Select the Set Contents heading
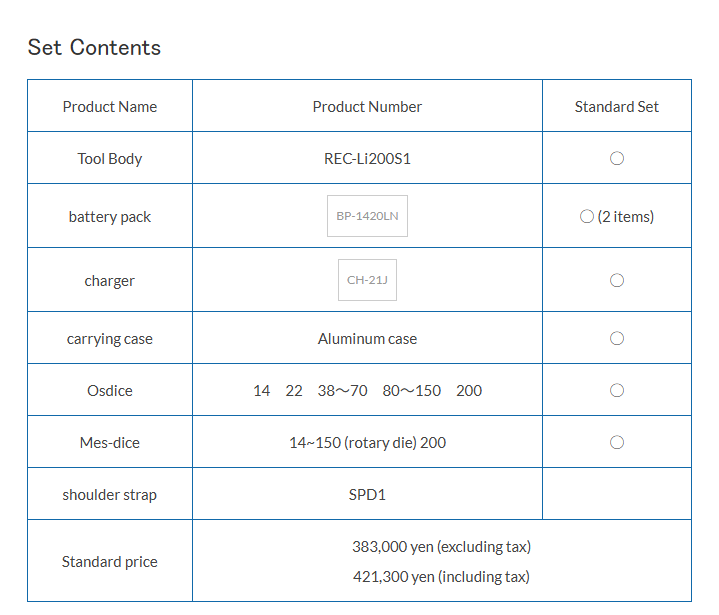 [94, 47]
